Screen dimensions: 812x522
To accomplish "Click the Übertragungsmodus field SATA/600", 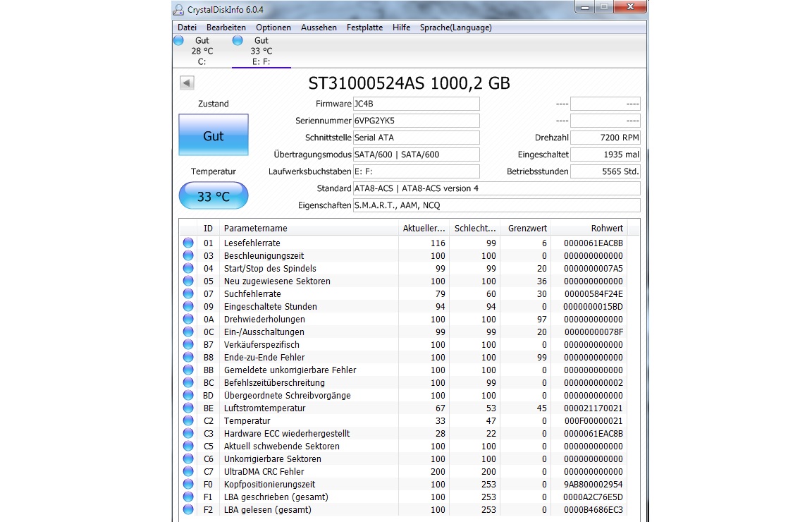I will (x=416, y=154).
